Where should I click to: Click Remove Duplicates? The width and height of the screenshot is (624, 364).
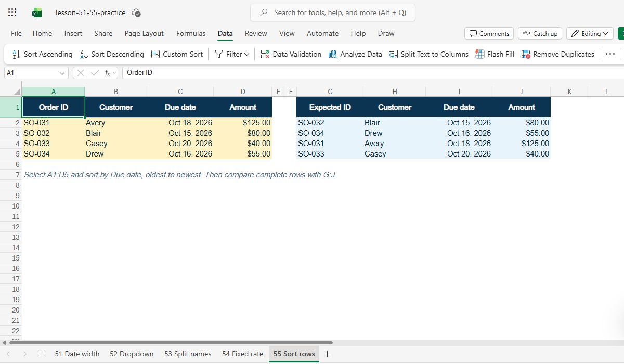[x=557, y=54]
